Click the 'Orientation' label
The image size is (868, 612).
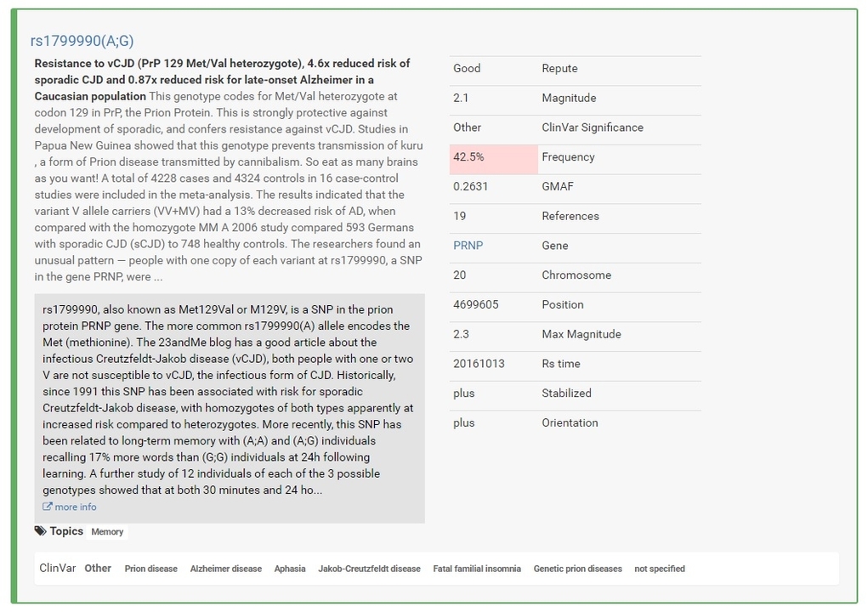(x=570, y=422)
